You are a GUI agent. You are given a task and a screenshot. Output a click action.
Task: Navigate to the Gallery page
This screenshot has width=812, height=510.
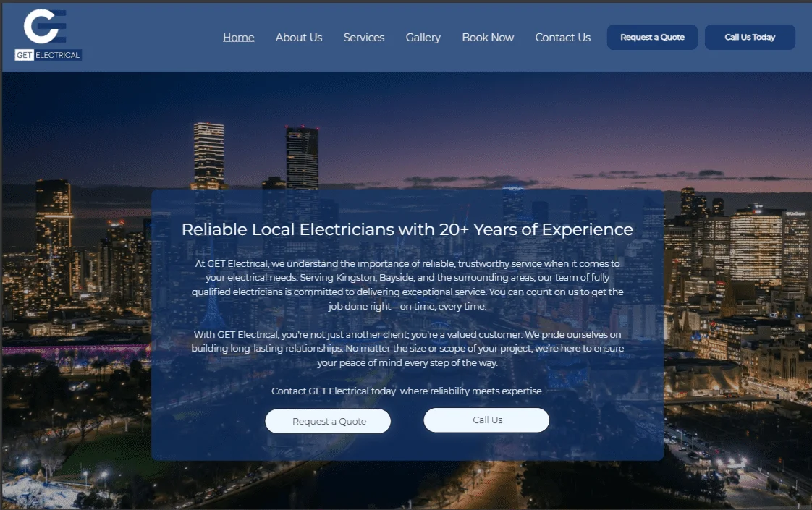(423, 38)
